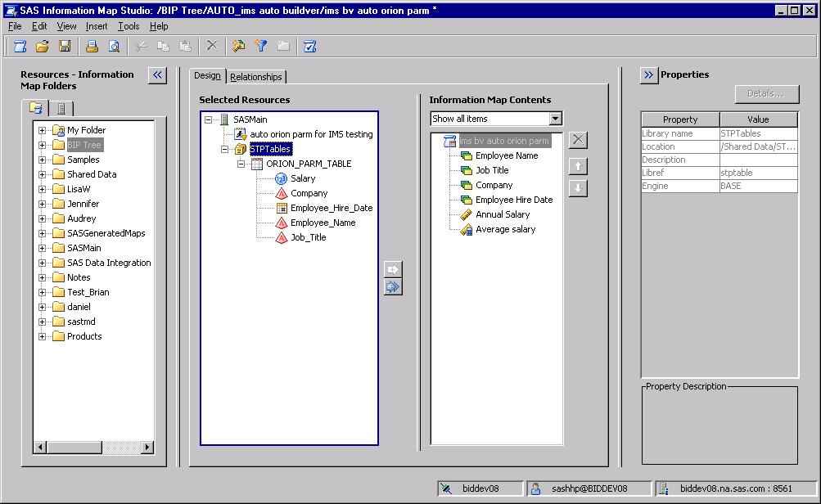Click server connection icon in status bar

445,488
